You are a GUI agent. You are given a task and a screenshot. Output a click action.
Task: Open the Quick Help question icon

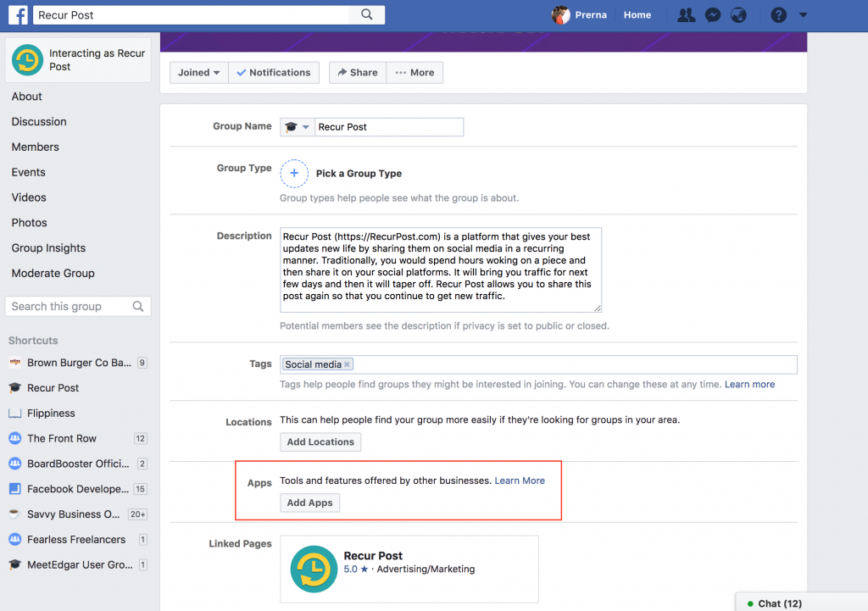click(778, 15)
